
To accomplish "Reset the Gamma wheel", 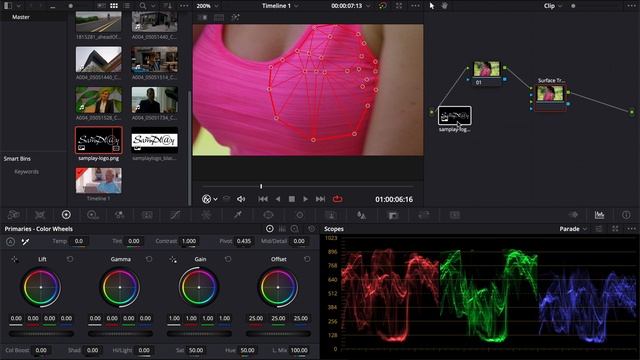I will pyautogui.click(x=149, y=259).
